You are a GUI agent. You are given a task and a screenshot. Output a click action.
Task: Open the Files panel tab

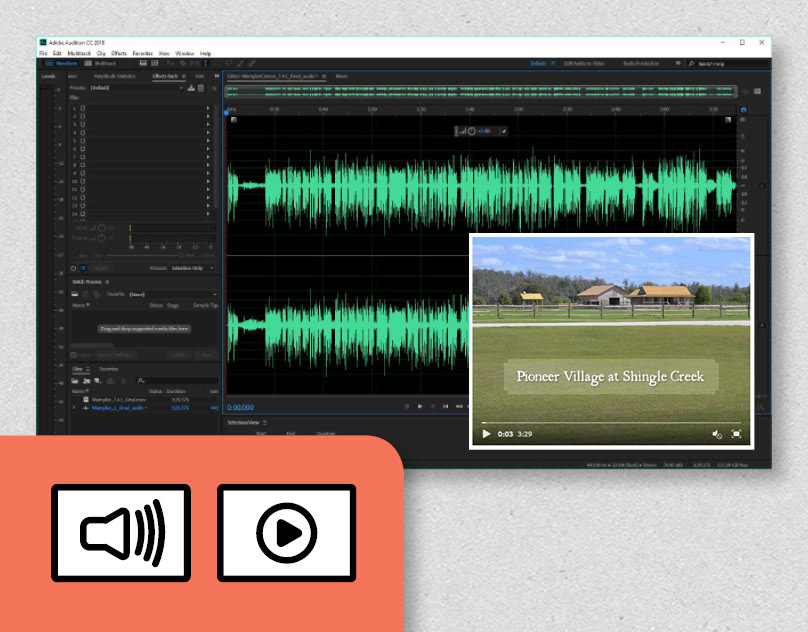pos(78,369)
